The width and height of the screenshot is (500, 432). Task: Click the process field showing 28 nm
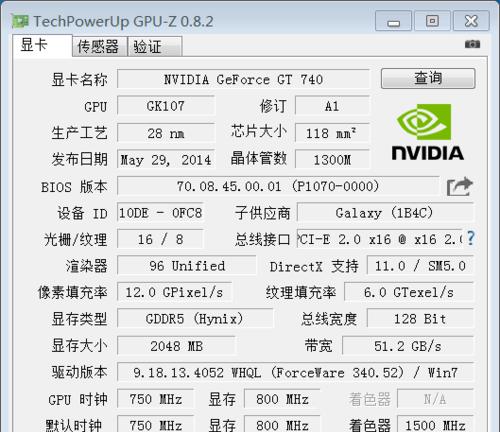(166, 133)
